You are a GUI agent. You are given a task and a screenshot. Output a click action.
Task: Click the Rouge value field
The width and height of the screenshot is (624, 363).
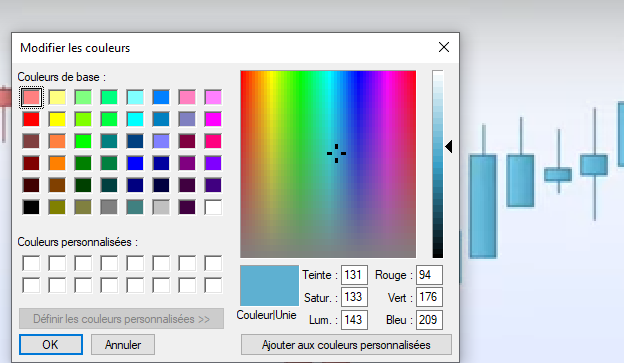(429, 275)
